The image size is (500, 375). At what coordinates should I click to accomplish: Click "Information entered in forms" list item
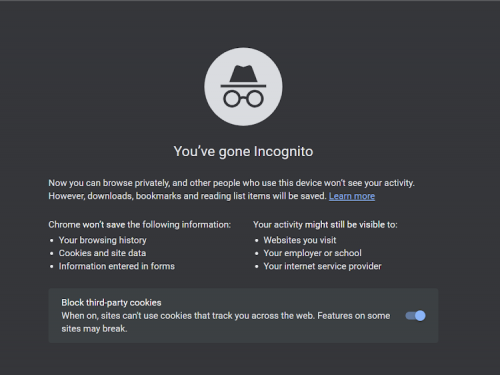click(x=117, y=266)
